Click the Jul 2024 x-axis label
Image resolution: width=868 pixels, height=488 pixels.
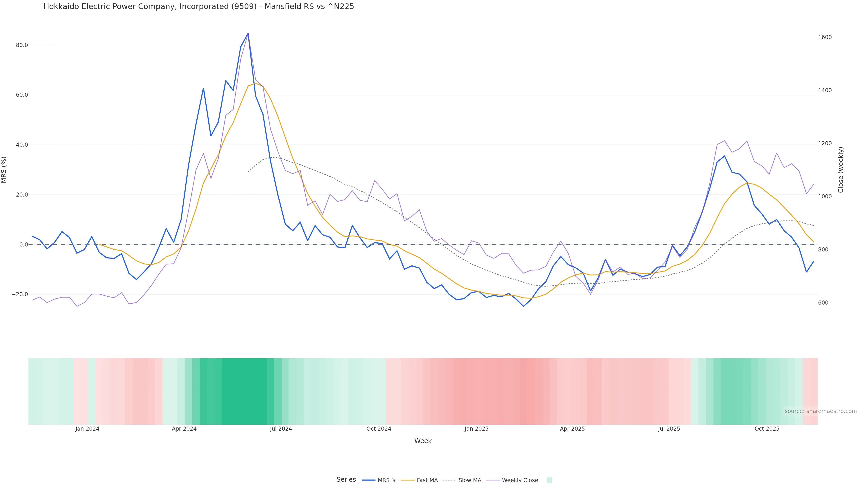click(281, 429)
